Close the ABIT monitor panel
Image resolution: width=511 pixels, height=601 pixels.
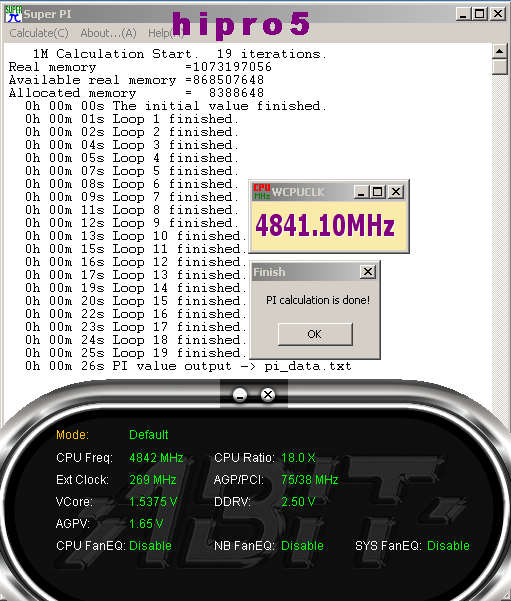point(268,394)
